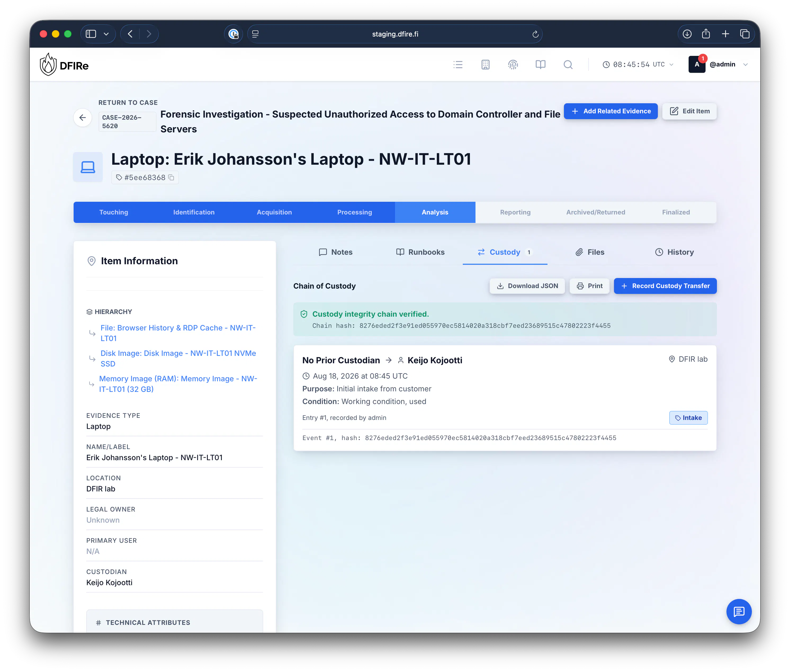Select the Acquisition stage
790x672 pixels.
click(x=274, y=212)
